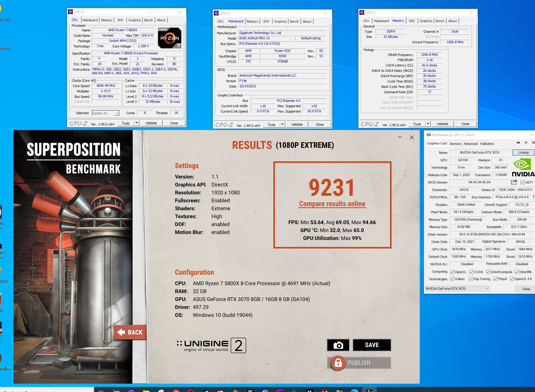Open SPD tab in CPU-Z Mainboard window
The image size is (535, 392).
pos(266,21)
